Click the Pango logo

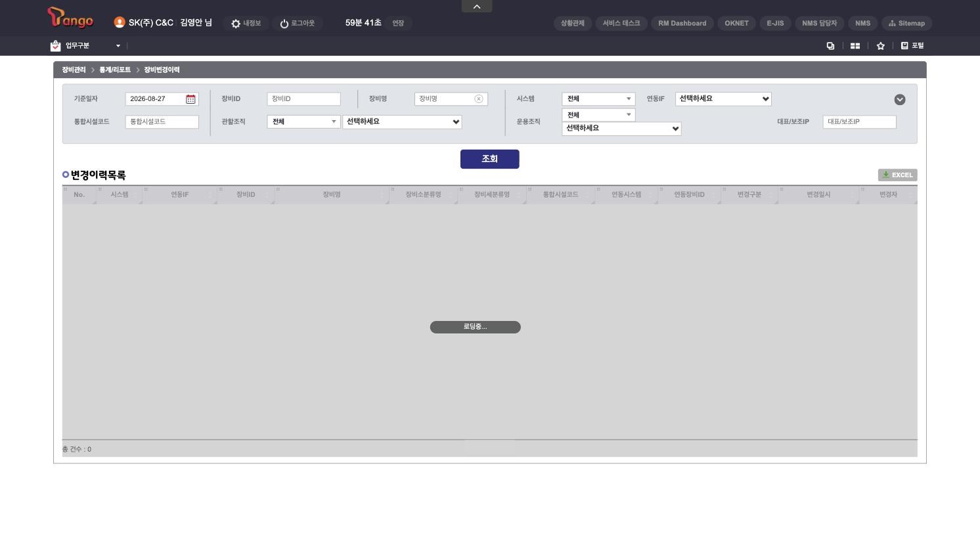[70, 19]
